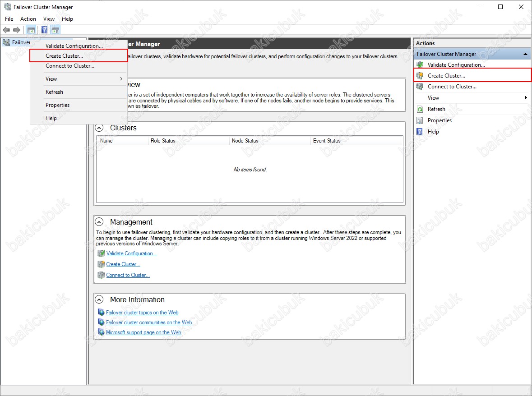Sort clusters by the Name column header
The image size is (532, 396).
pos(122,141)
